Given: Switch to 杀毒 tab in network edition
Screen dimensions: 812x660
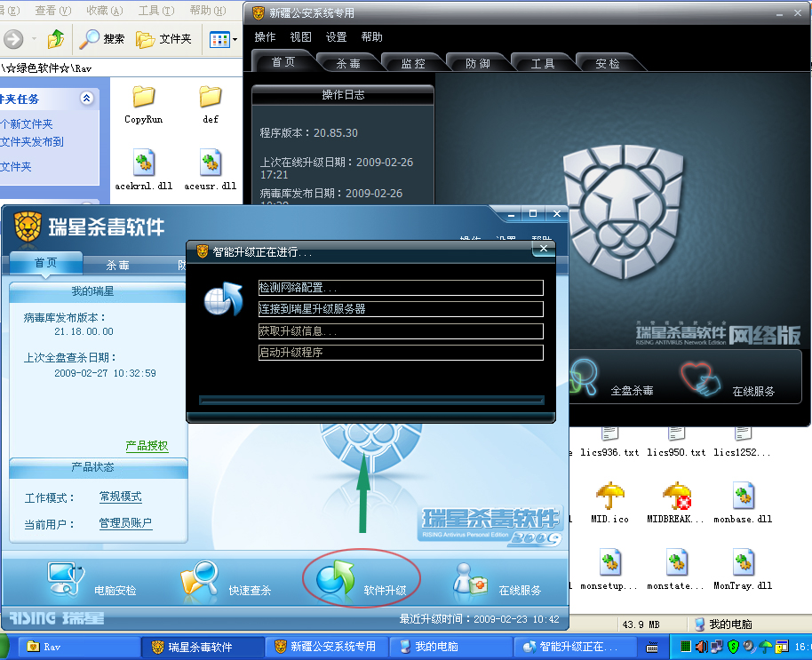Looking at the screenshot, I should click(x=348, y=63).
